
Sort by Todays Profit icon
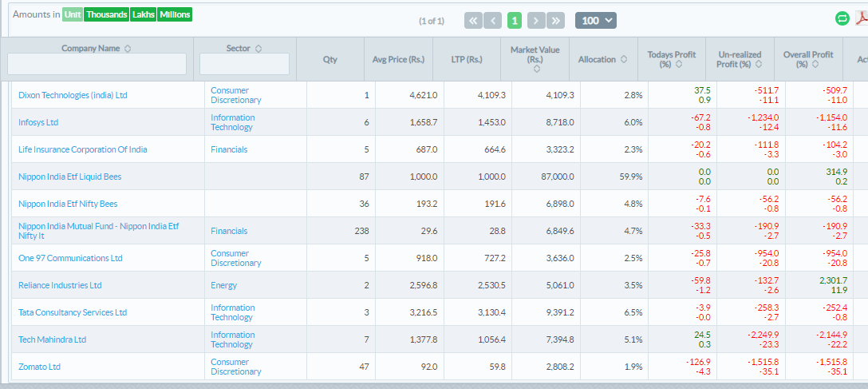pyautogui.click(x=679, y=64)
